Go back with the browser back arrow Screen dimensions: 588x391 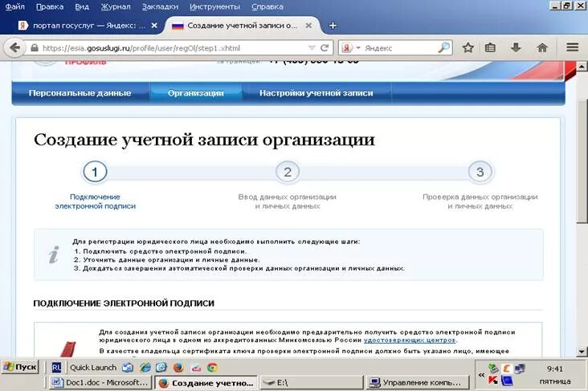pyautogui.click(x=14, y=48)
